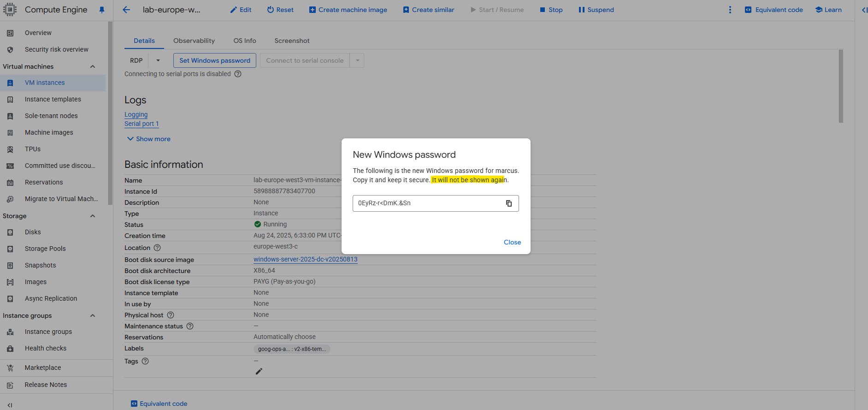Viewport: 868px width, 410px height.
Task: Open serial console dropdown arrow
Action: [357, 60]
